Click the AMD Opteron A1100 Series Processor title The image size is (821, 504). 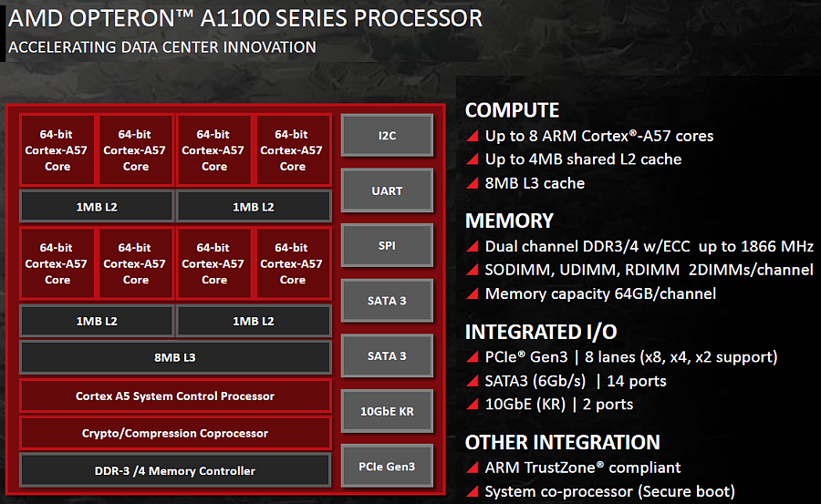[x=245, y=19]
